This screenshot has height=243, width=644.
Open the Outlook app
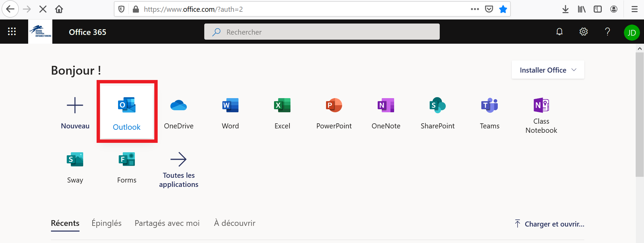127,112
